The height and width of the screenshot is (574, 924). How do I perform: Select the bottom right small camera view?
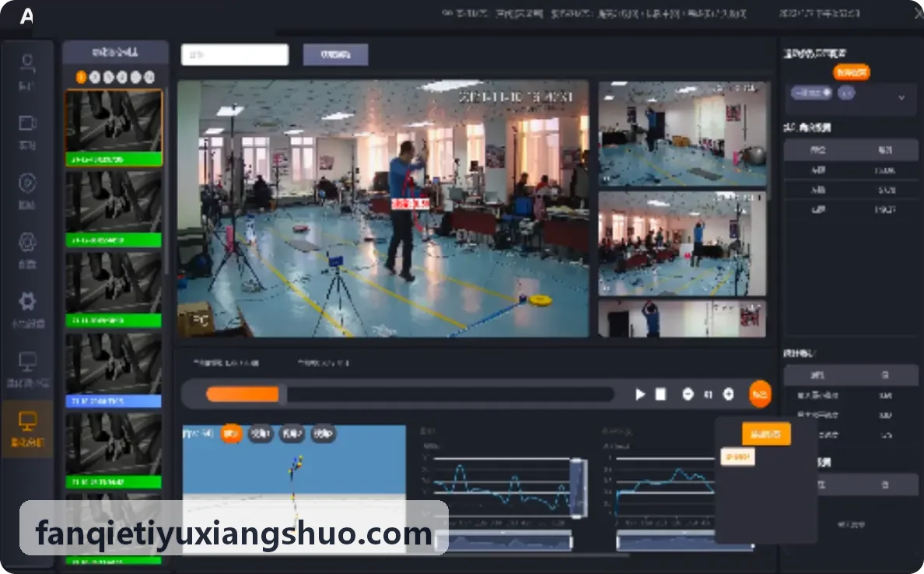tap(682, 319)
